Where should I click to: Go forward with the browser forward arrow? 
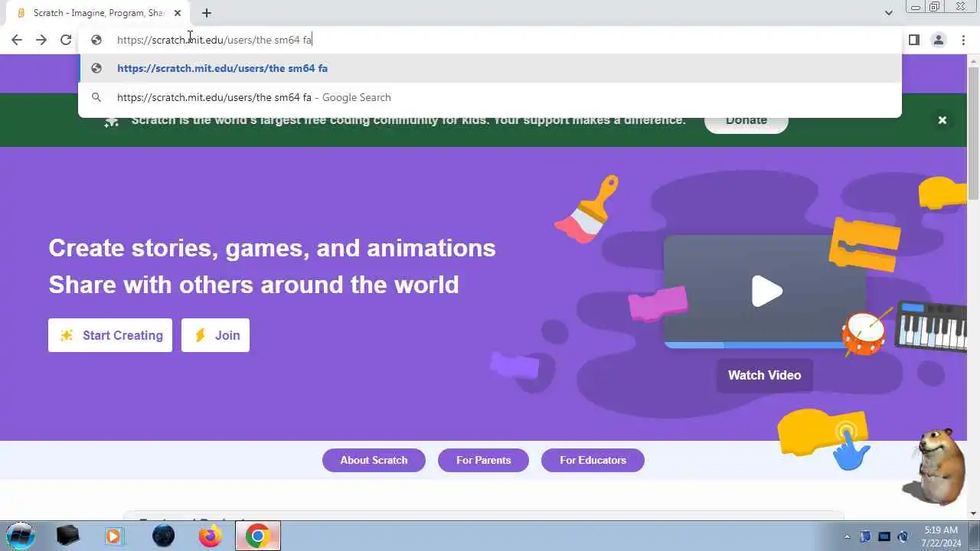pos(41,40)
